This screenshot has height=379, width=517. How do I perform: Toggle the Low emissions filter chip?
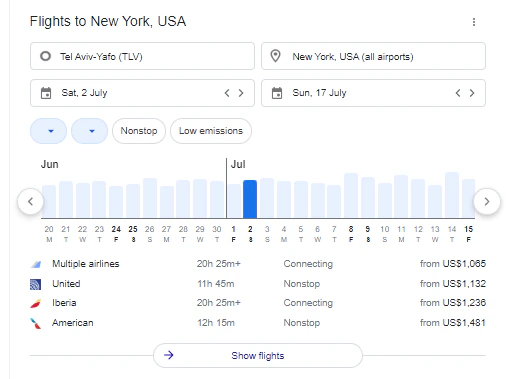click(211, 131)
